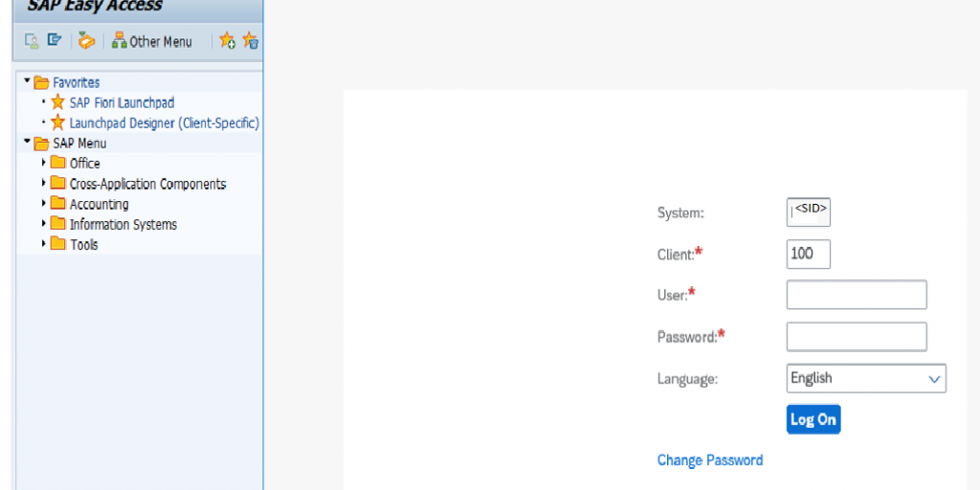The image size is (980, 490).
Task: Click the User Menu toolbar icon
Action: pyautogui.click(x=32, y=41)
